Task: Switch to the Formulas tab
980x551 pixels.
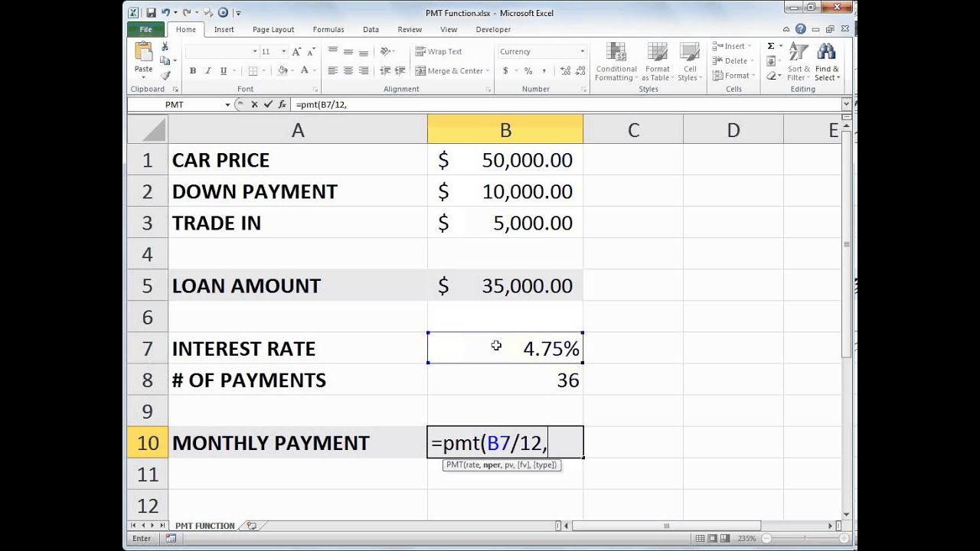Action: tap(328, 29)
